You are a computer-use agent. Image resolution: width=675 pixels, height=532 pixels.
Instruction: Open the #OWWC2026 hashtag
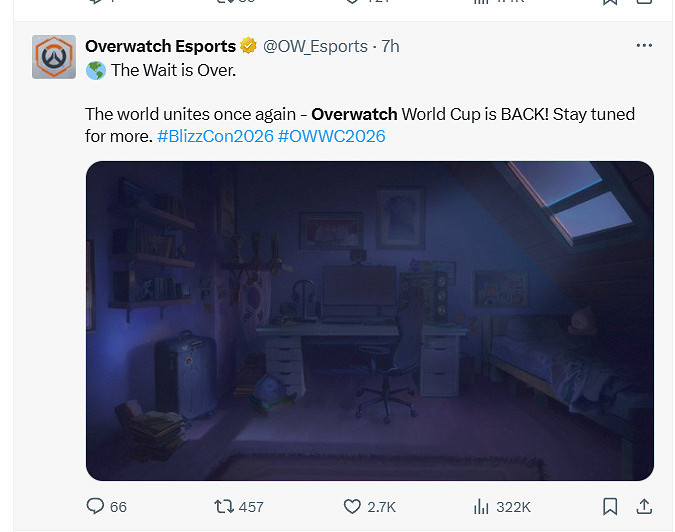point(331,136)
